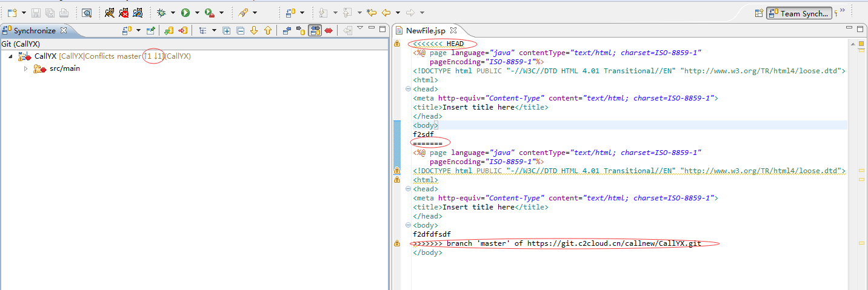
Task: Start Tomcat with the first cat icon
Action: (x=110, y=12)
